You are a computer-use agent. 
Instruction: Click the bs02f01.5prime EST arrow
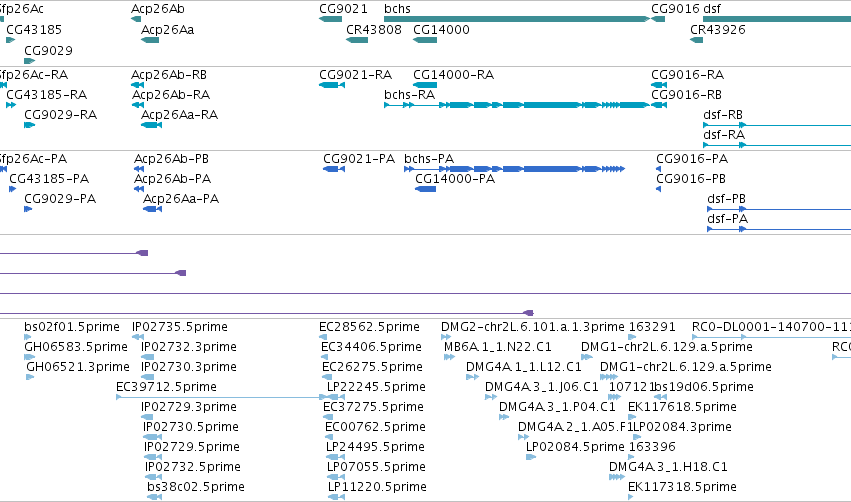[x=28, y=337]
